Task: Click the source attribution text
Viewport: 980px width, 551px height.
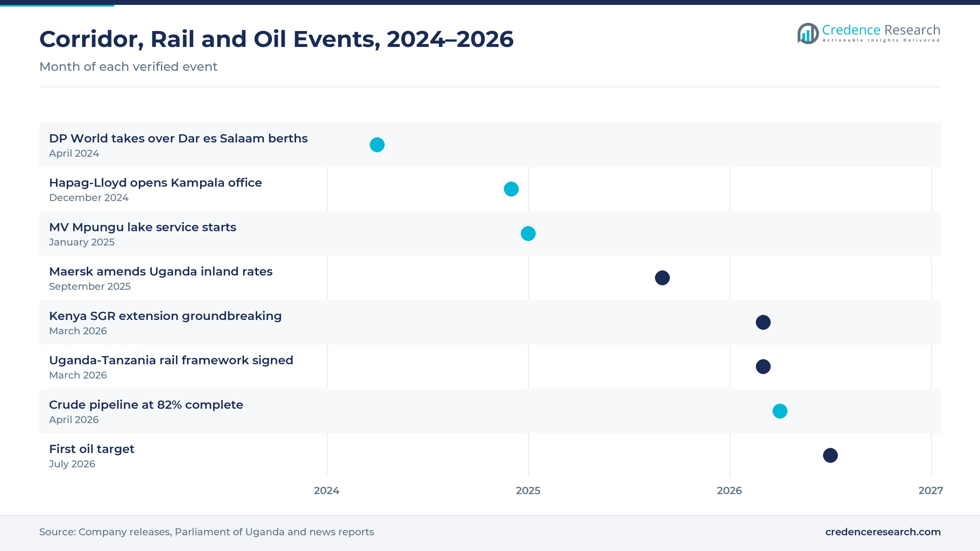Action: [207, 532]
